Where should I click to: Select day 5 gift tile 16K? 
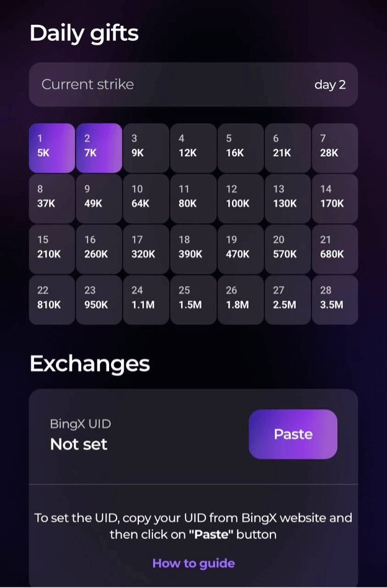241,148
